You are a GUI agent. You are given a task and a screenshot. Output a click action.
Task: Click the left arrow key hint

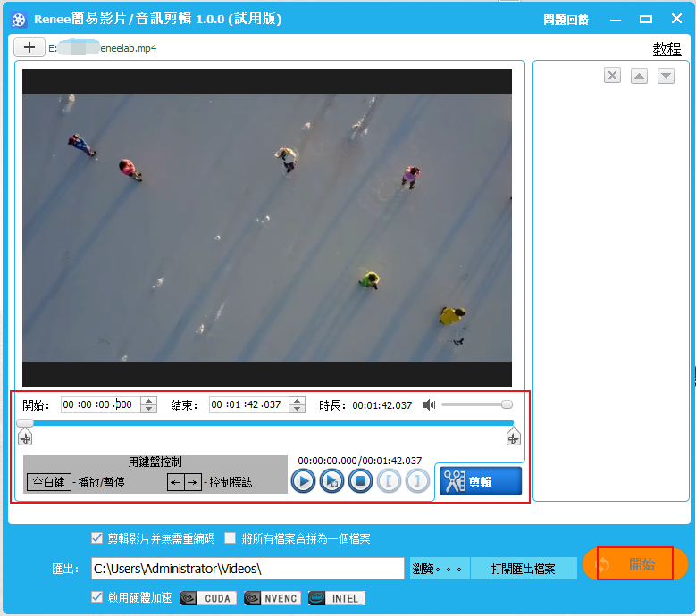tap(176, 482)
